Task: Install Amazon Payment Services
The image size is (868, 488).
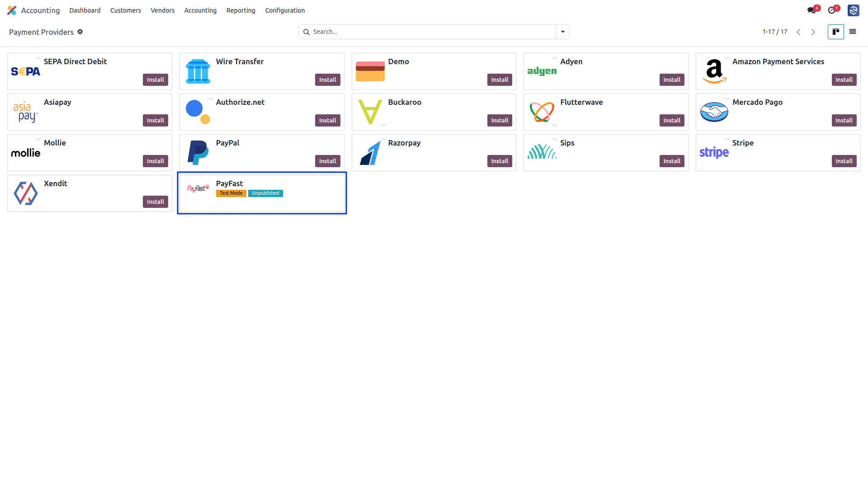Action: pos(844,80)
